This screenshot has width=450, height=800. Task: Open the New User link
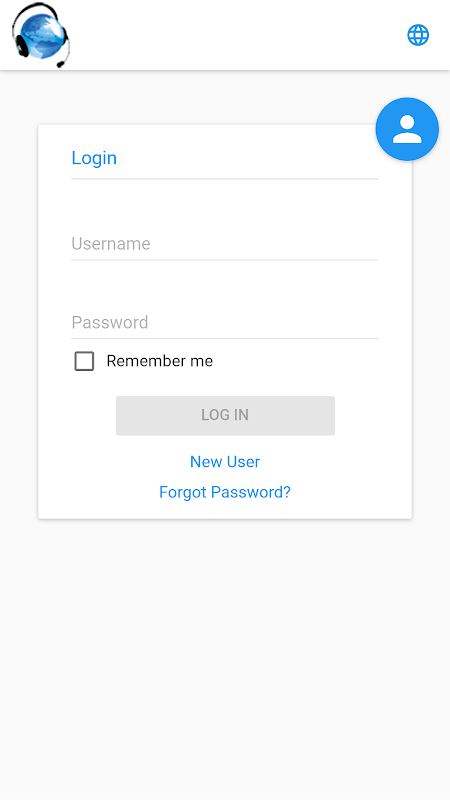[224, 461]
